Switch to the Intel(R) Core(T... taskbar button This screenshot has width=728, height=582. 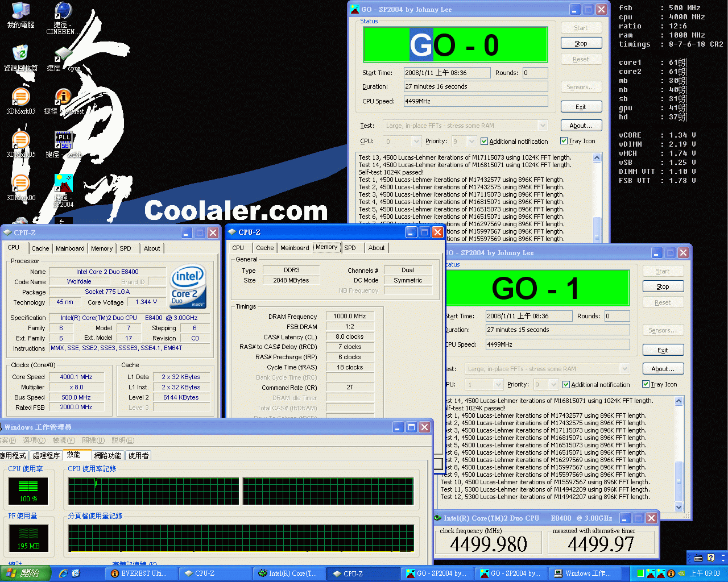[290, 573]
